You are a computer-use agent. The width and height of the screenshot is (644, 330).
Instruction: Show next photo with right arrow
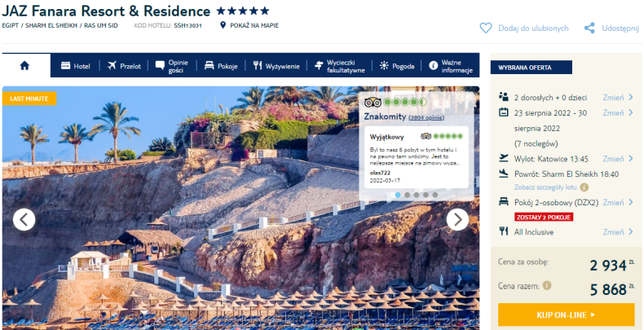pyautogui.click(x=457, y=219)
